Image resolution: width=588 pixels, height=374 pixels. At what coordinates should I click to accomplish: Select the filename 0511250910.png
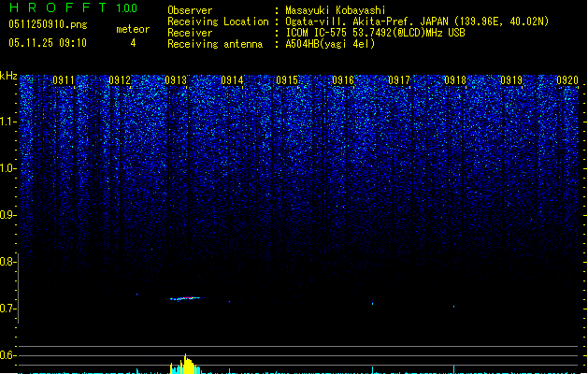point(48,24)
